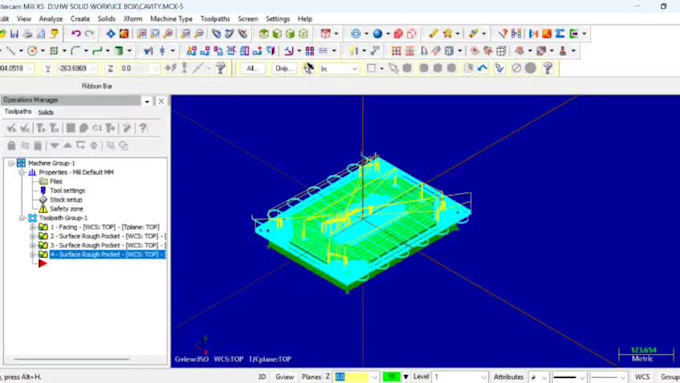This screenshot has width=680, height=383.
Task: Toggle the 4 - Surface Rough Pocket operation folder
Action: click(x=43, y=254)
